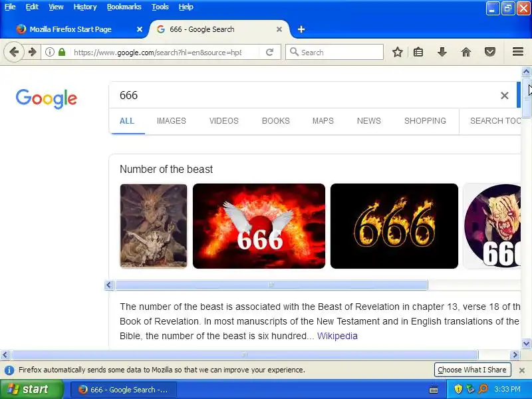Image resolution: width=532 pixels, height=399 pixels.
Task: Click the Windows start button
Action: (31, 389)
